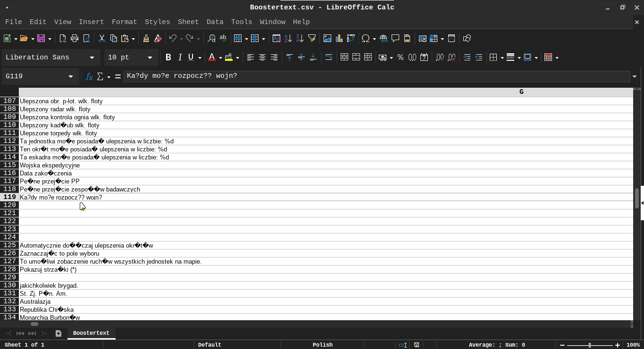
Task: Open the Select Function dropdown arrow
Action: 109,76
